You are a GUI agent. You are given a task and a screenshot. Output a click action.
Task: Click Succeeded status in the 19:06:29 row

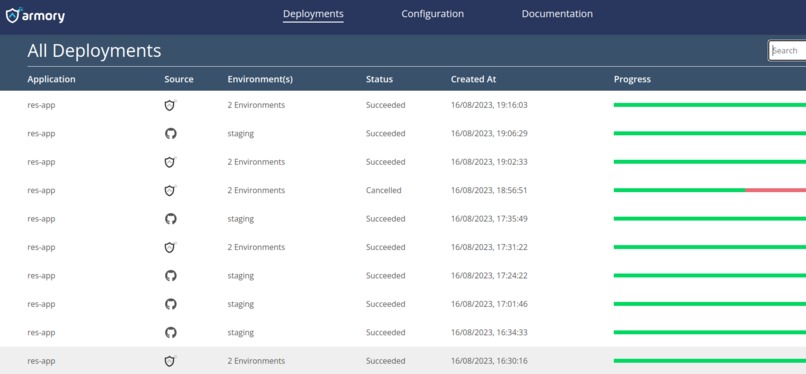pyautogui.click(x=386, y=134)
